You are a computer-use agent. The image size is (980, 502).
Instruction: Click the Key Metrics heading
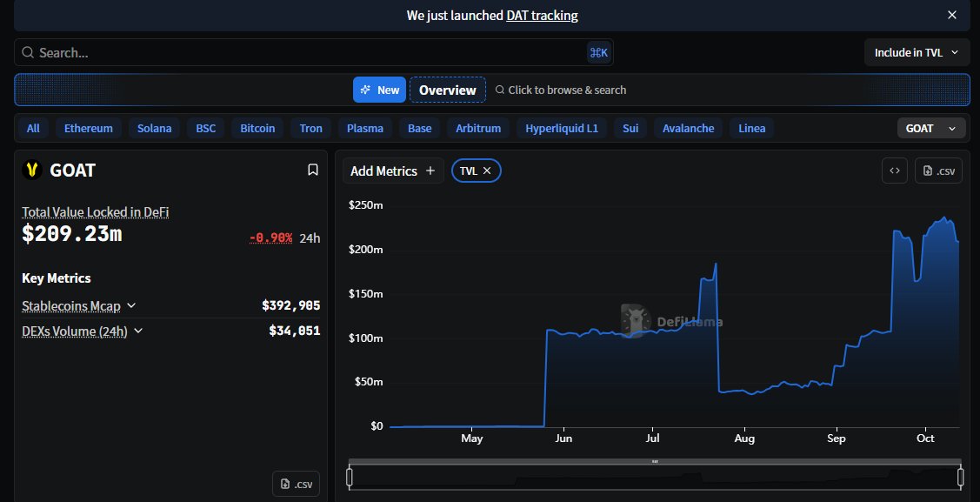point(57,278)
